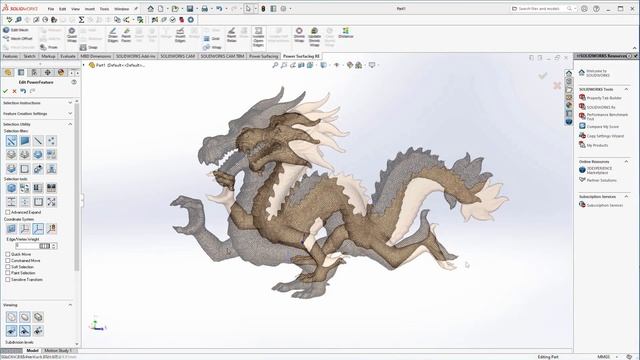Open the Insert menu
The width and height of the screenshot is (640, 360).
90,9
